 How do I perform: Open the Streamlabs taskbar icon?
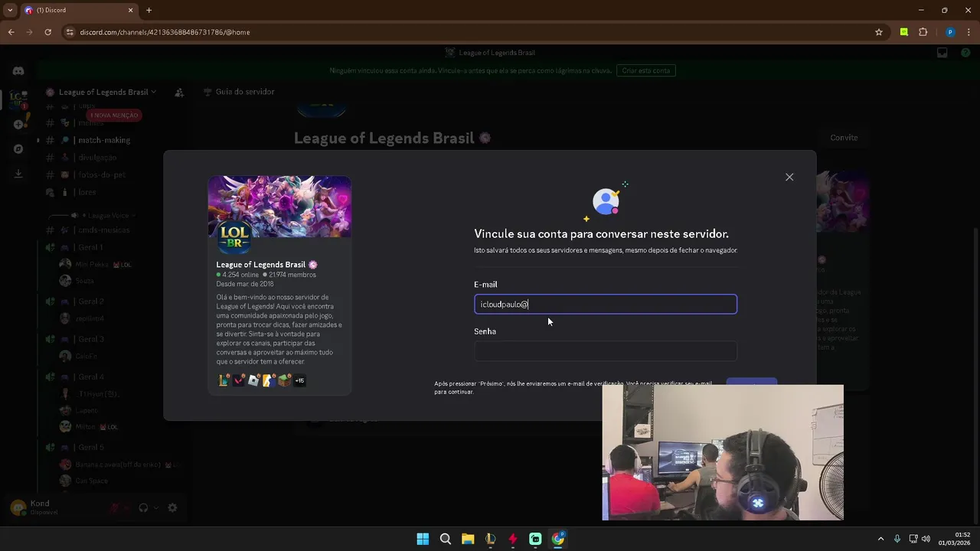tap(535, 539)
